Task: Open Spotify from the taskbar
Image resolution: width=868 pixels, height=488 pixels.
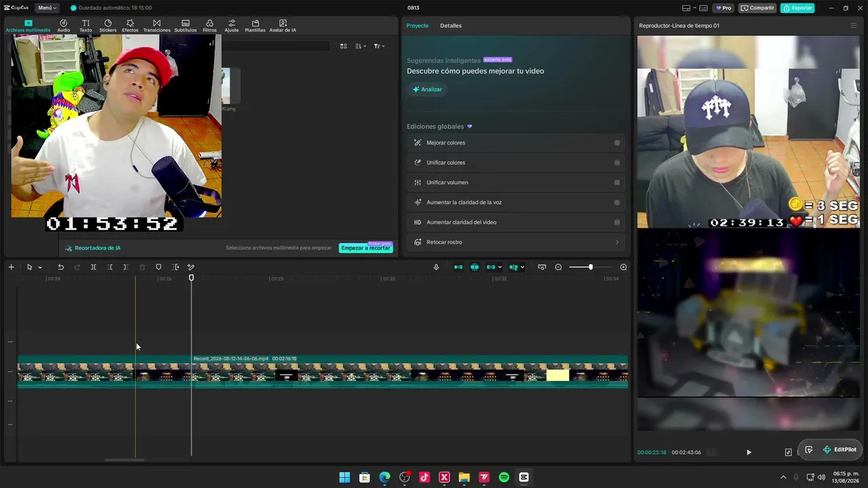Action: point(504,477)
